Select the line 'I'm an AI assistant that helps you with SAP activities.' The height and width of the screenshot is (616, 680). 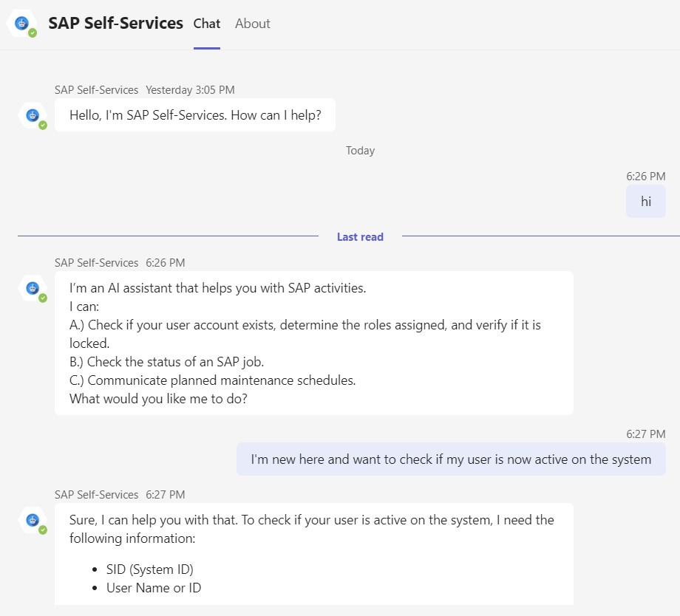click(218, 288)
